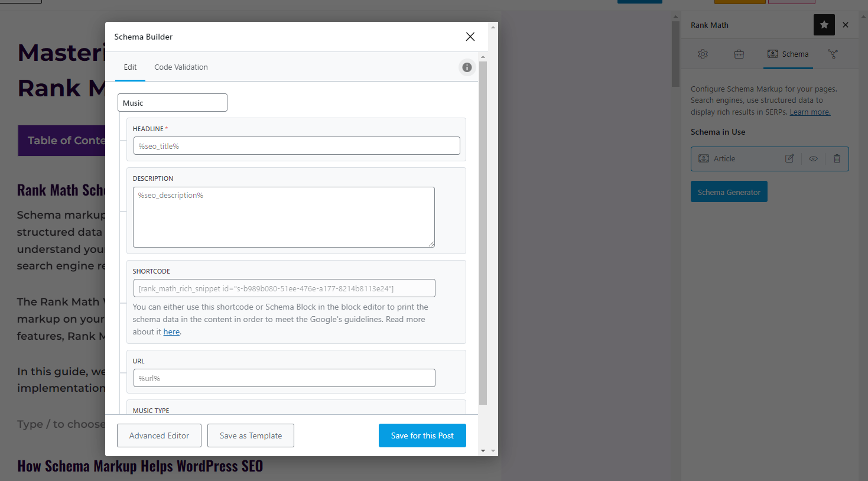This screenshot has width=868, height=481.
Task: Click the Save as Template button
Action: tap(251, 435)
